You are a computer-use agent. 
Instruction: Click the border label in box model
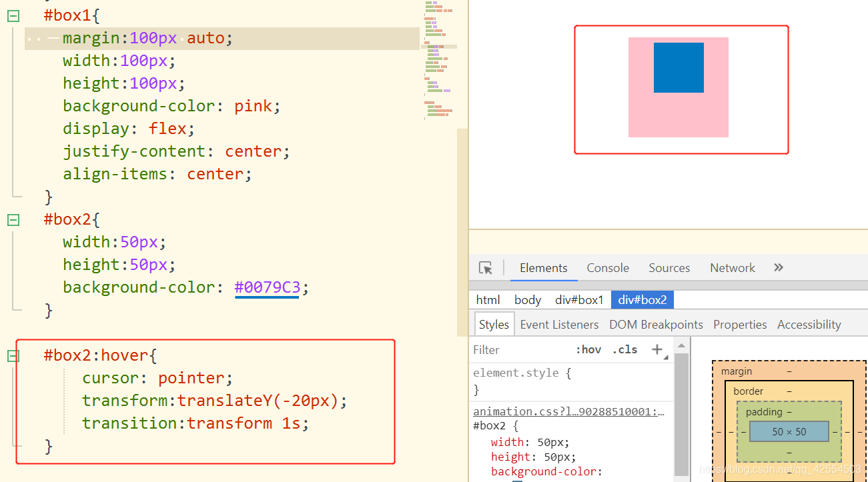point(749,391)
